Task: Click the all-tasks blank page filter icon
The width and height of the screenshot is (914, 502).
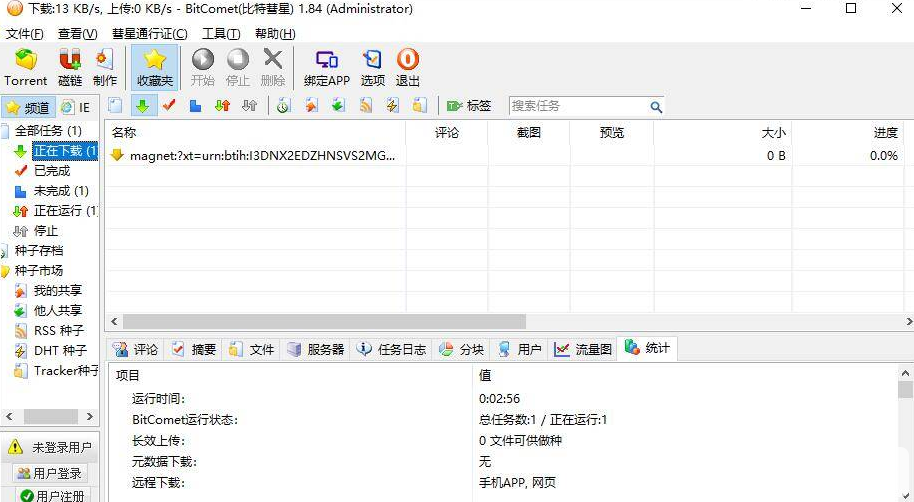Action: 115,106
